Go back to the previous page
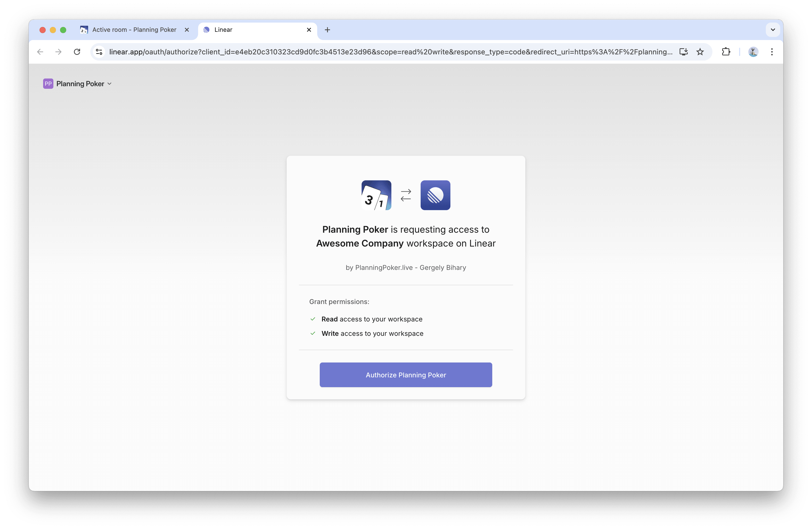This screenshot has height=529, width=812. point(40,52)
